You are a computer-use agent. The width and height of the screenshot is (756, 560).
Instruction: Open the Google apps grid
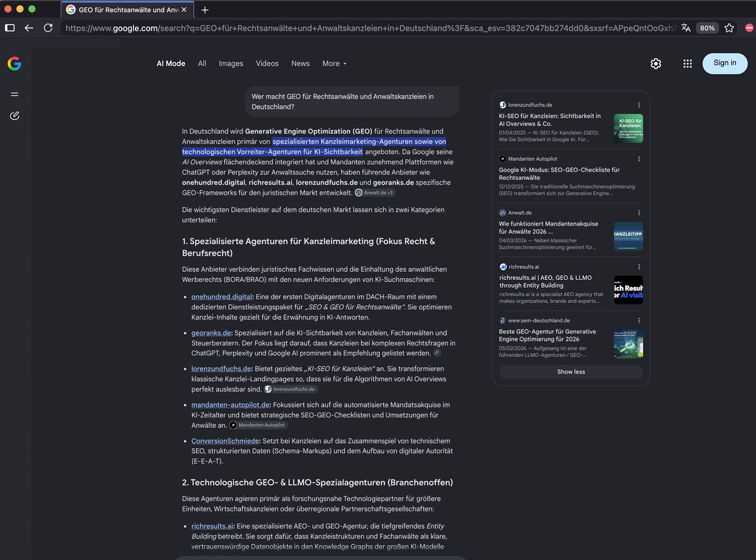[687, 64]
